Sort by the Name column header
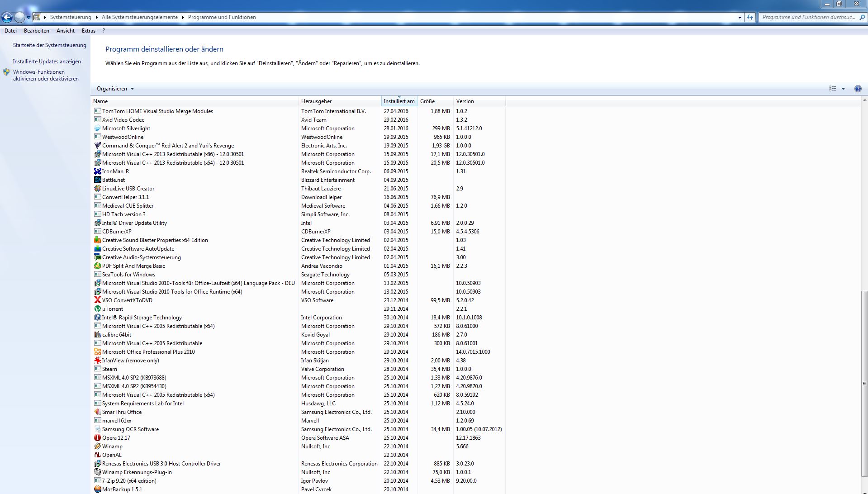This screenshot has height=494, width=868. [194, 101]
